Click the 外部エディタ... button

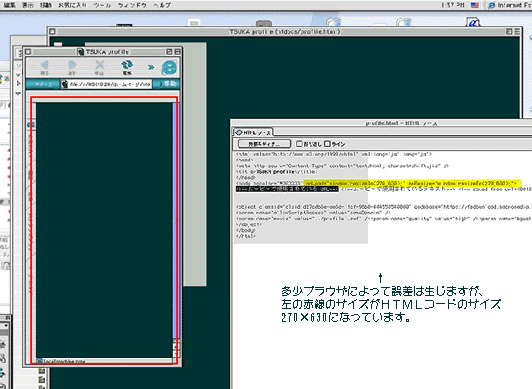(264, 144)
